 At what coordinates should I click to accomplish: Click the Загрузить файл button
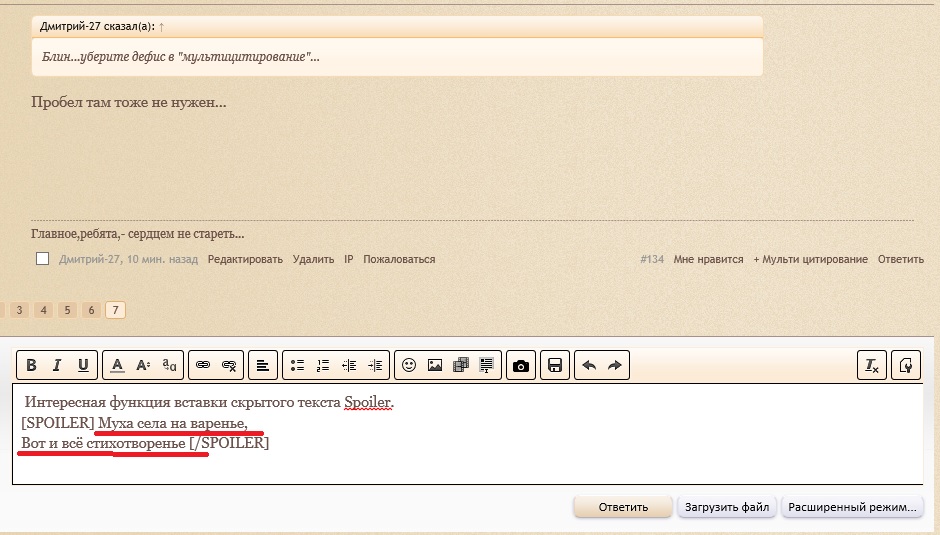727,507
